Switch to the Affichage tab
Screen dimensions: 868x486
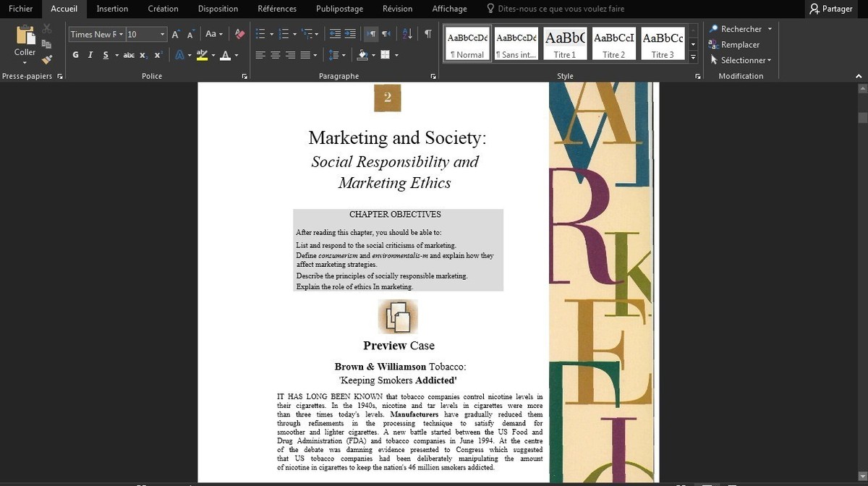(449, 9)
